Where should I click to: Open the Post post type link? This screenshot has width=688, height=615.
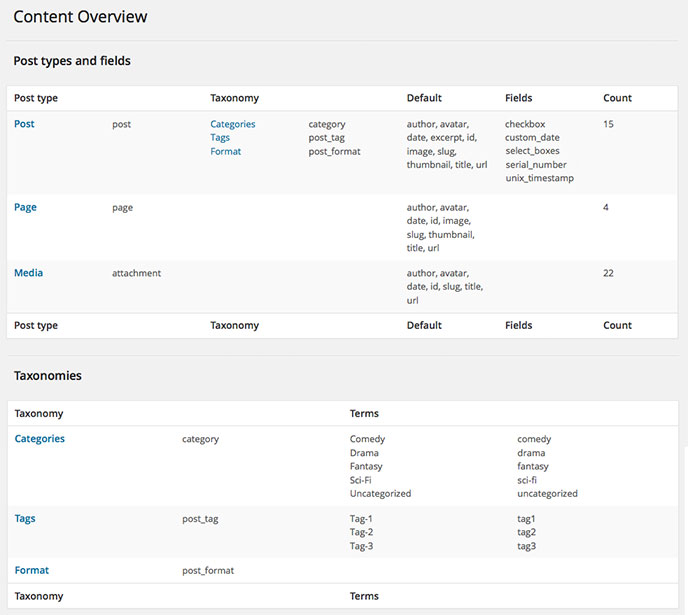[x=24, y=124]
